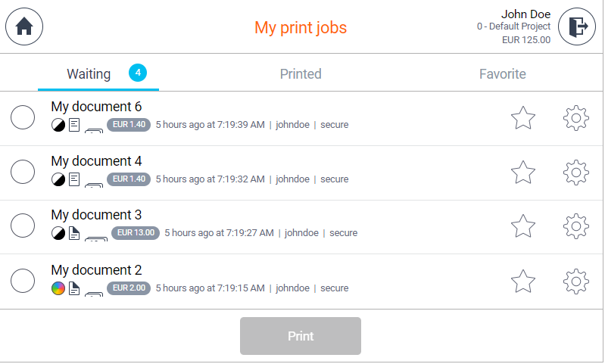Select My document 6 radio circle

coord(23,118)
